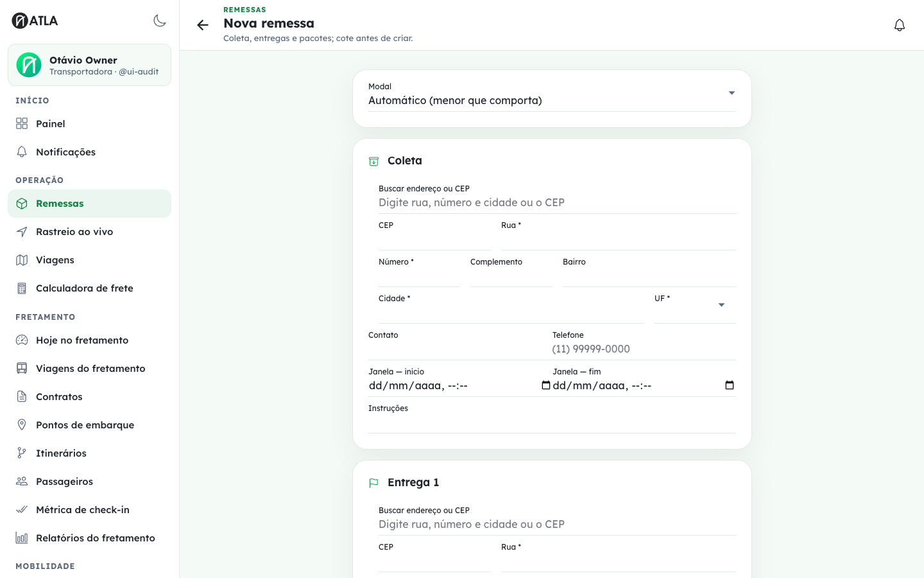Click the Calculadora de frete calculator icon
Viewport: 924px width, 578px height.
click(22, 288)
